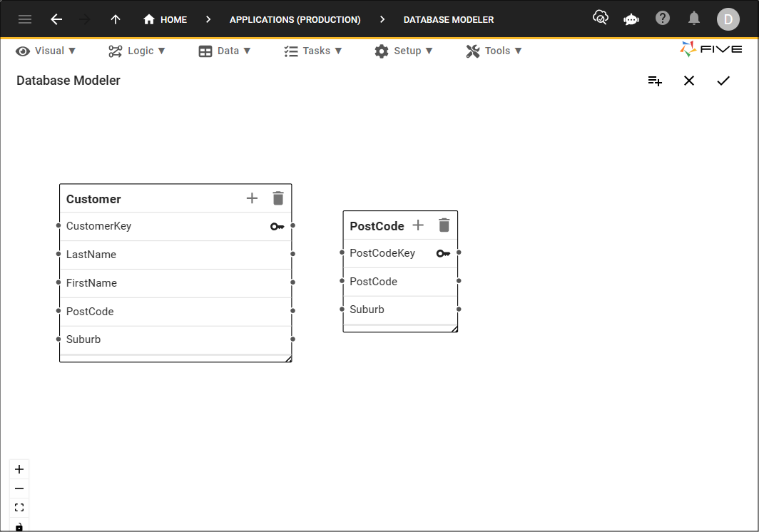Open the user avatar D
Screen dimensions: 759x532
click(728, 19)
